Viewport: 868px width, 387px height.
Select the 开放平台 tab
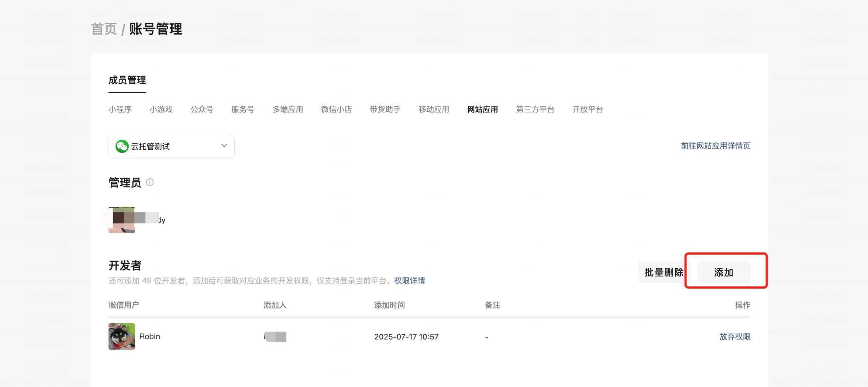(588, 109)
